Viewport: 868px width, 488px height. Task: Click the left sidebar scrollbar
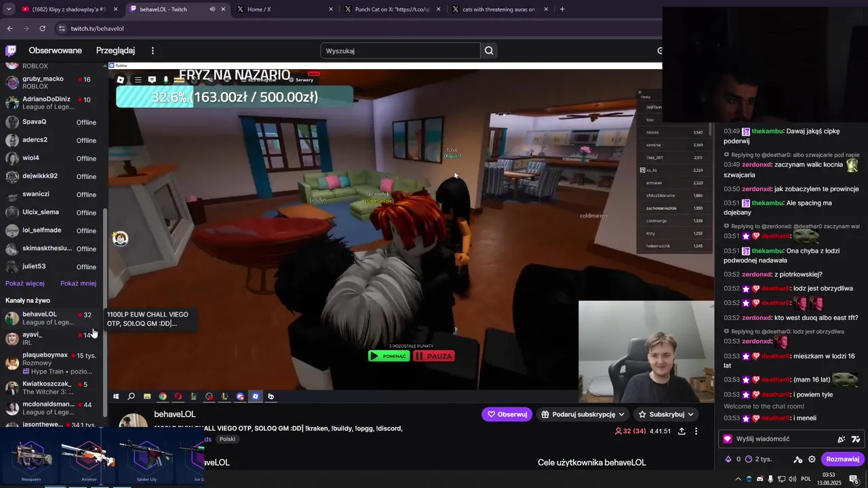click(x=104, y=312)
